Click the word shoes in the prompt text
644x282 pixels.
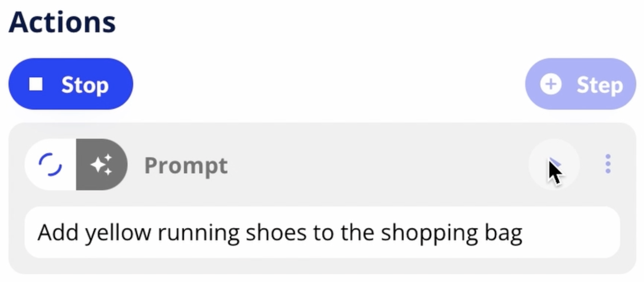point(276,232)
